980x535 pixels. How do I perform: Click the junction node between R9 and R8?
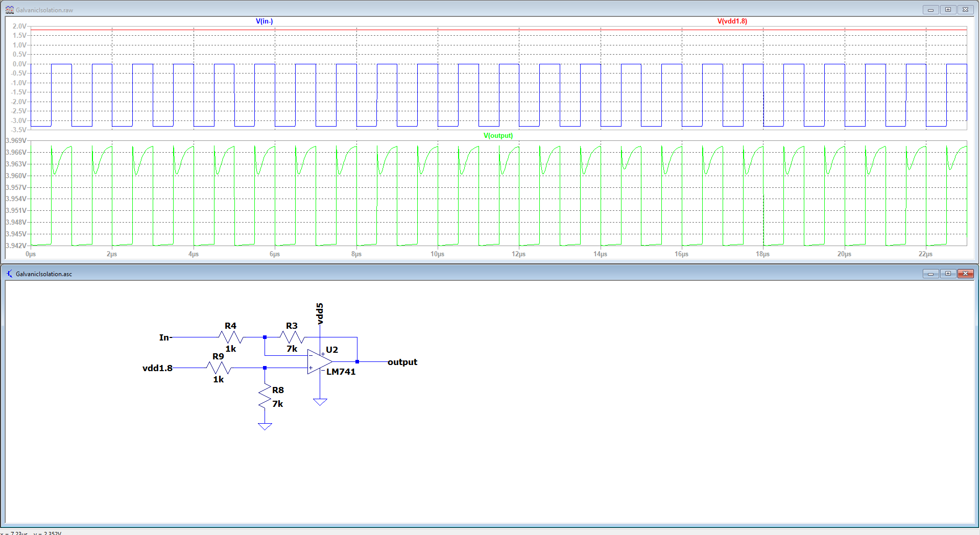265,368
